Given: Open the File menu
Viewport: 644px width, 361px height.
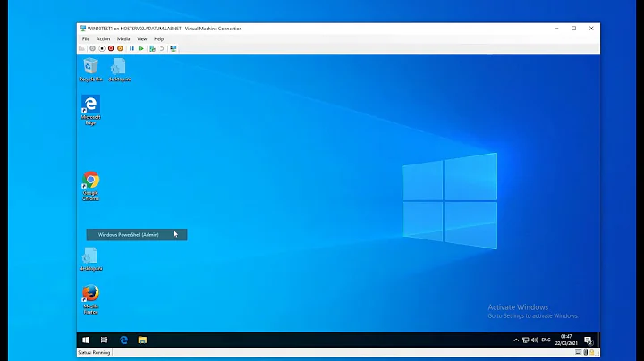Looking at the screenshot, I should [86, 39].
